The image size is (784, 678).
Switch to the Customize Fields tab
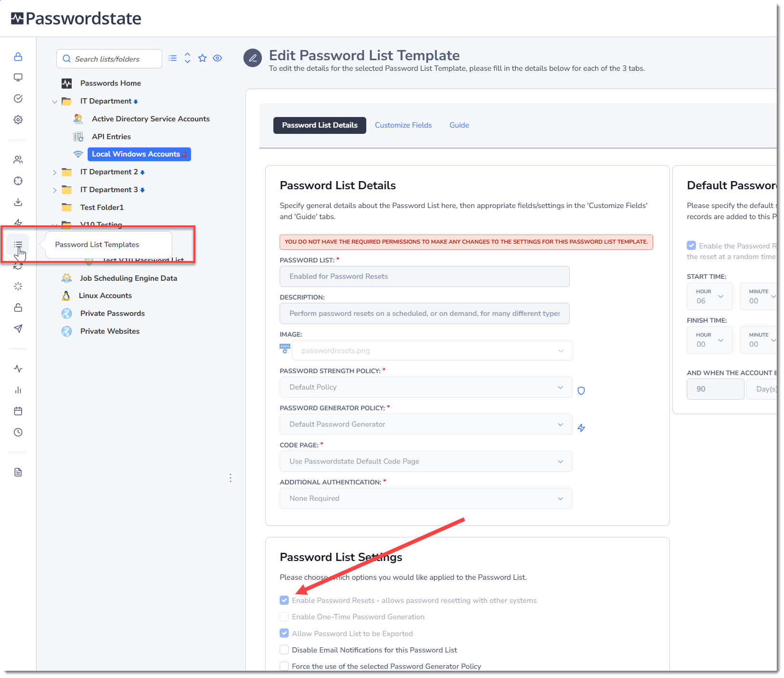coord(403,125)
